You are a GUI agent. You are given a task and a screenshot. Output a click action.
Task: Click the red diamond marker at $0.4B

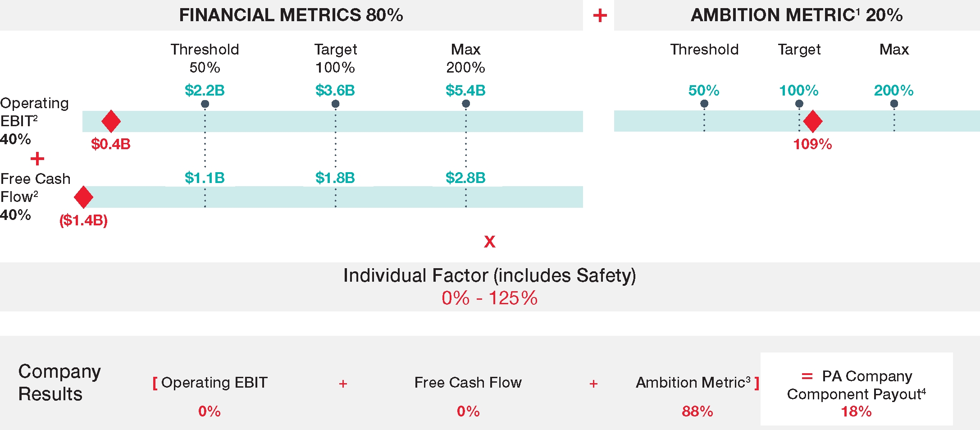coord(111,121)
